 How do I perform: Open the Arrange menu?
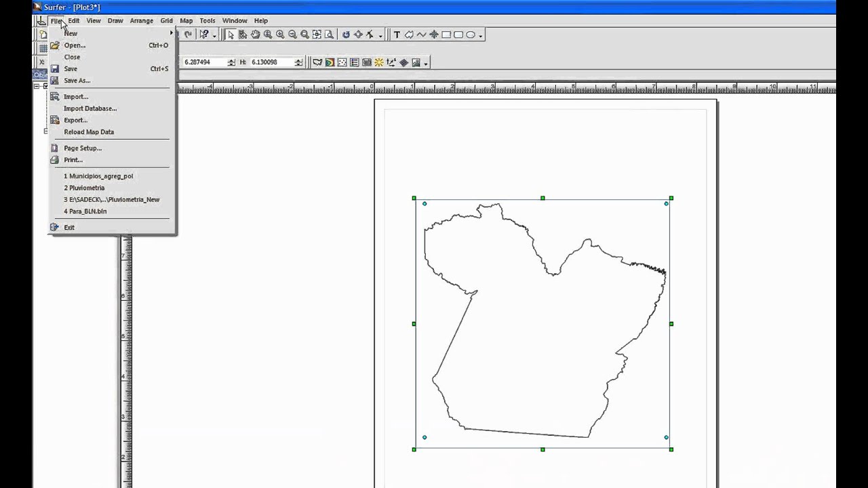[142, 20]
